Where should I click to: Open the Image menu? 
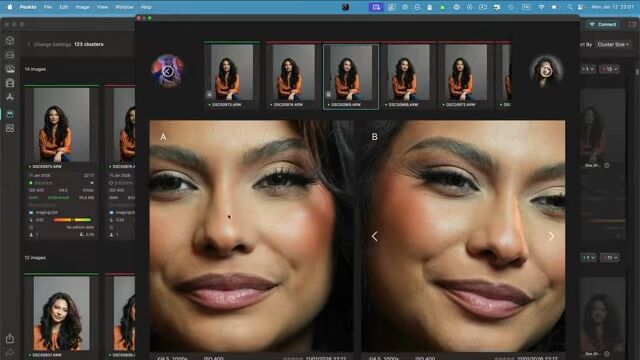(x=82, y=7)
